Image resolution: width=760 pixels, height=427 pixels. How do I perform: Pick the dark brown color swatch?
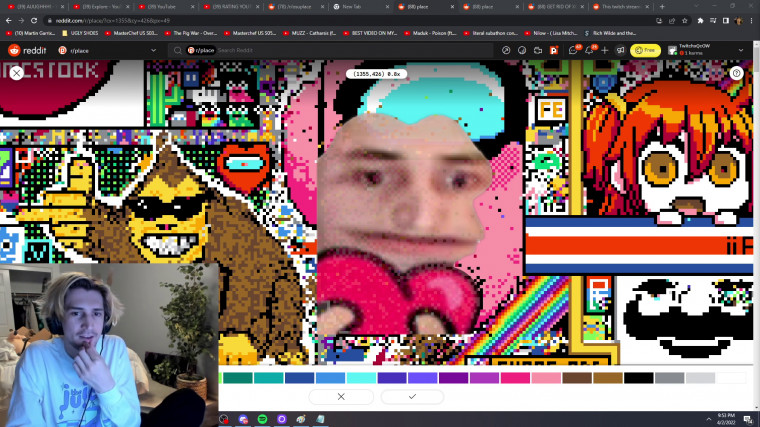577,378
